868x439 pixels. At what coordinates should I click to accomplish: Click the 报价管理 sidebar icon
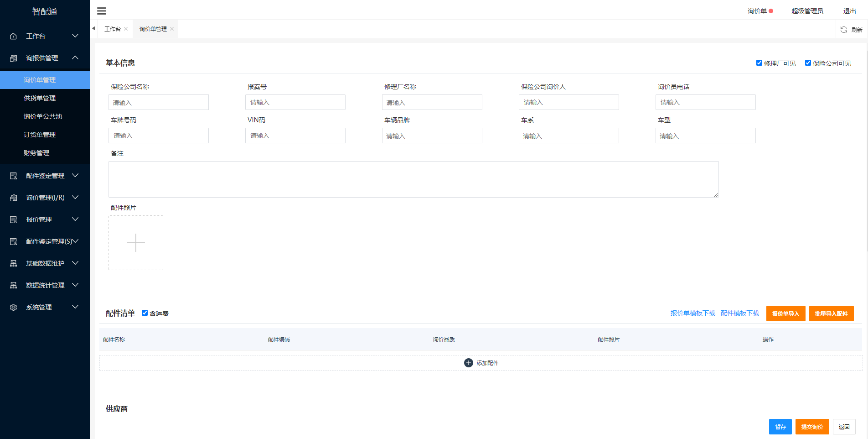pos(13,219)
